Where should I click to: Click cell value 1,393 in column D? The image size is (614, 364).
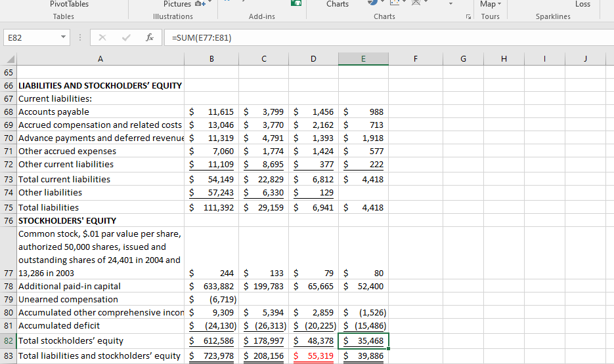[x=313, y=138]
